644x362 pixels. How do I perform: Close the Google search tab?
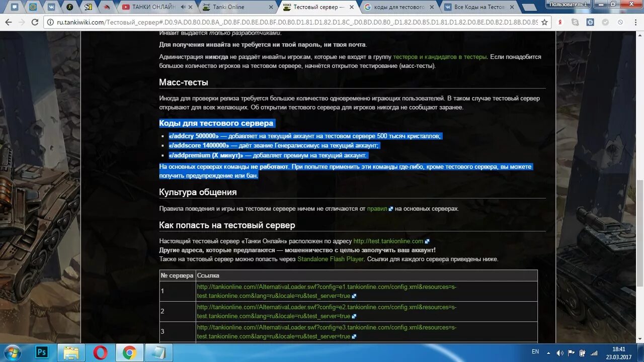point(431,7)
